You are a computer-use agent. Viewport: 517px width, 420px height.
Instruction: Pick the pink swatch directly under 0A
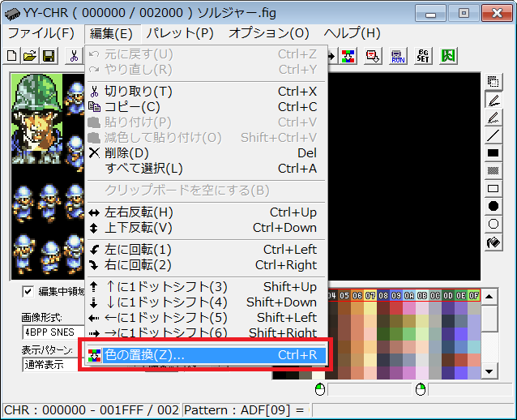(409, 308)
